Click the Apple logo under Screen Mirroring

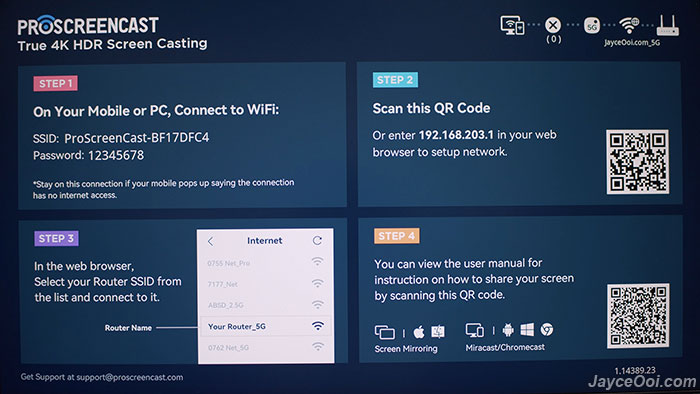(419, 332)
